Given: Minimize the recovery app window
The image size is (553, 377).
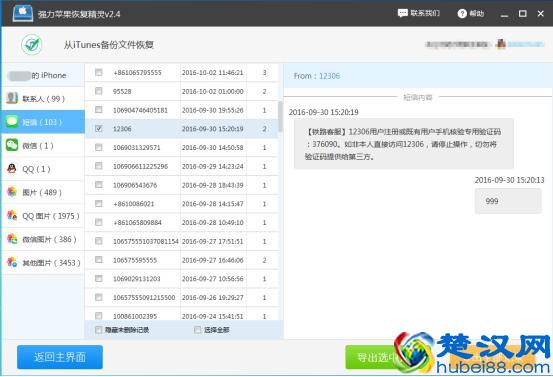Looking at the screenshot, I should tap(505, 14).
